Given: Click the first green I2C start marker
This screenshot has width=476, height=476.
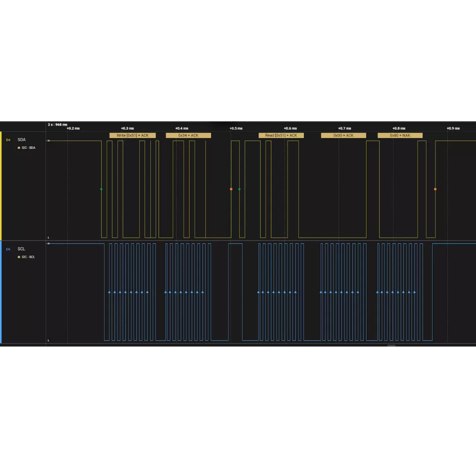Looking at the screenshot, I should point(101,189).
